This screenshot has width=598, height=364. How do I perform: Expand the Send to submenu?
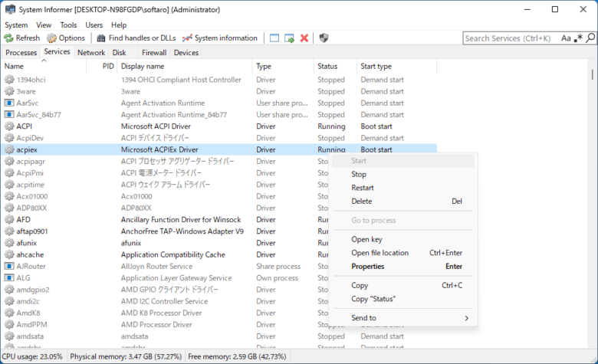pyautogui.click(x=403, y=318)
